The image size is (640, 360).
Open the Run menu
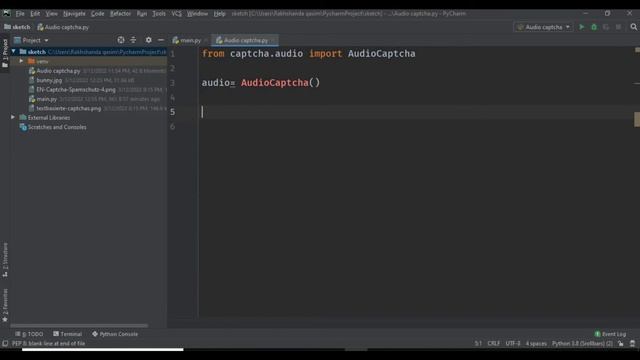[142, 13]
